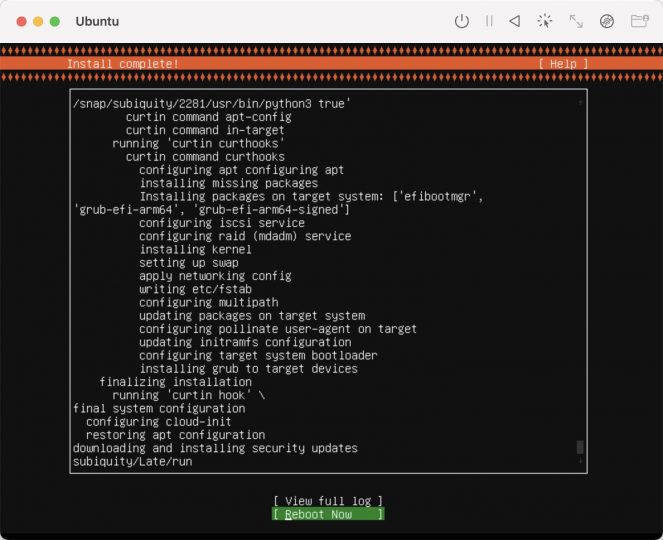Click the 'Install complete!' header text
663x540 pixels.
[123, 64]
